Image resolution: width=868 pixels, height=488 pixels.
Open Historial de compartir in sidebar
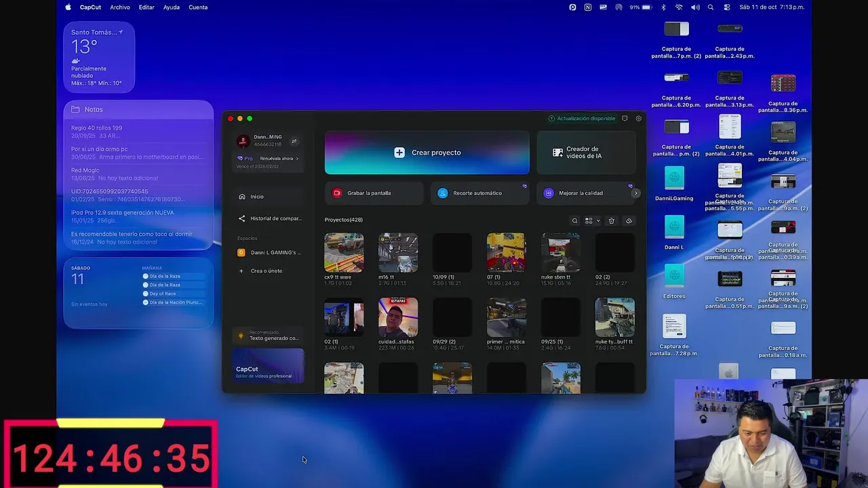[x=269, y=218]
